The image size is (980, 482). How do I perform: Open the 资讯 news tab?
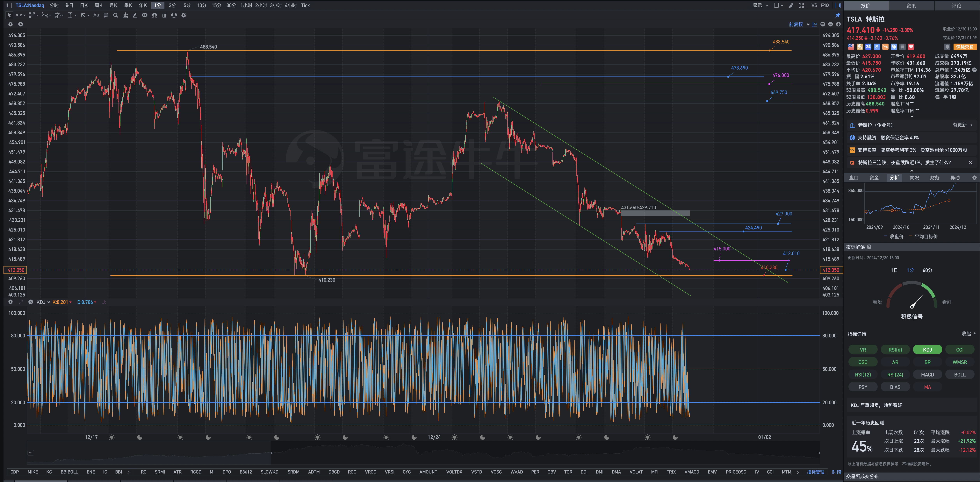[x=911, y=5]
